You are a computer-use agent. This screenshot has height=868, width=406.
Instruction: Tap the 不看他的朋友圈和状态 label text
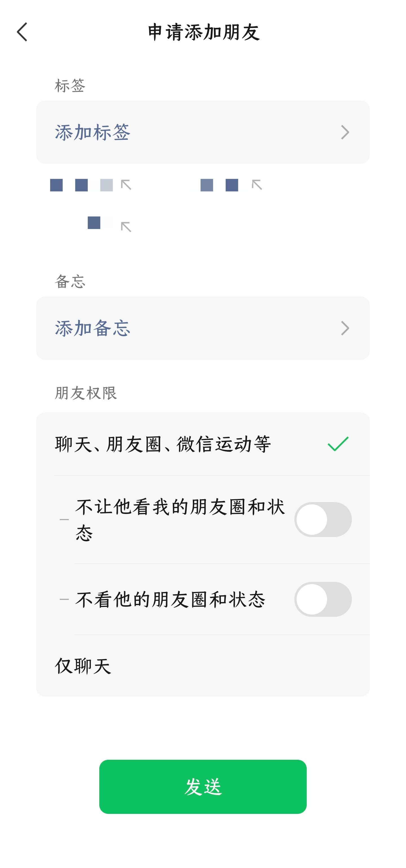(x=171, y=600)
